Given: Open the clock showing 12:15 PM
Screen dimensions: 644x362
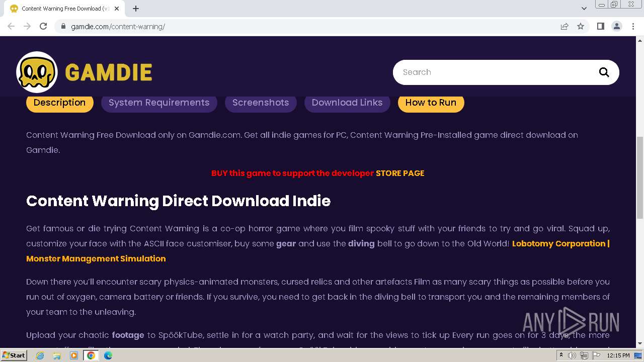Looking at the screenshot, I should point(618,355).
